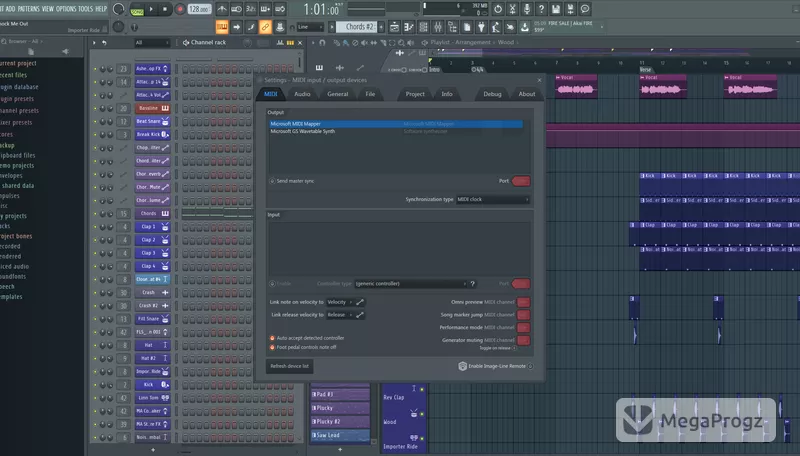This screenshot has height=456, width=800.
Task: Select Microsoft GS Wavetable Synth output
Action: (x=396, y=131)
